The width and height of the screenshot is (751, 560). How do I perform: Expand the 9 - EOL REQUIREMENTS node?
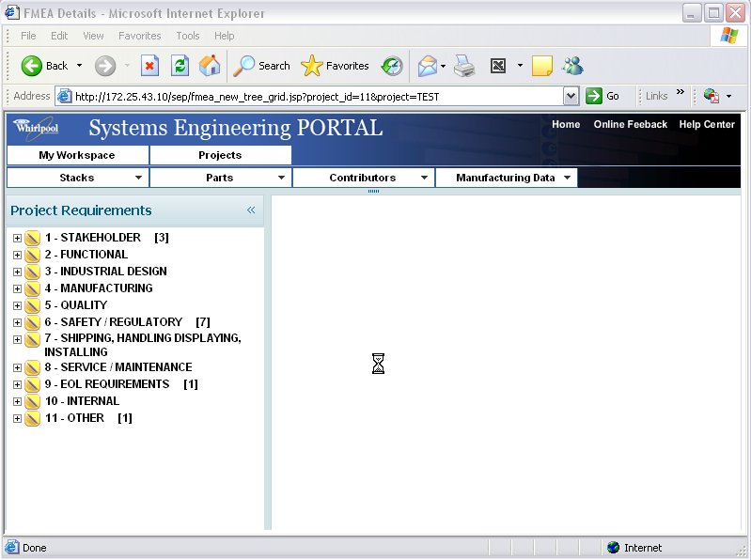click(17, 384)
